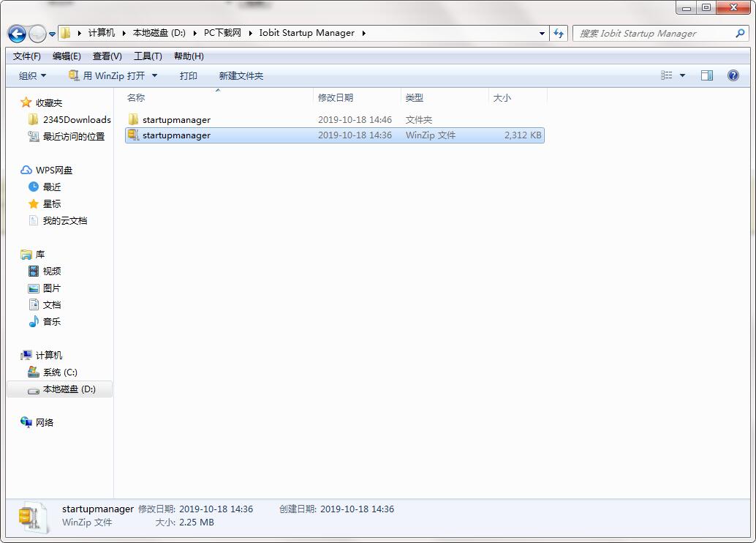Image resolution: width=756 pixels, height=543 pixels.
Task: Open the view options dropdown arrow
Action: (682, 75)
